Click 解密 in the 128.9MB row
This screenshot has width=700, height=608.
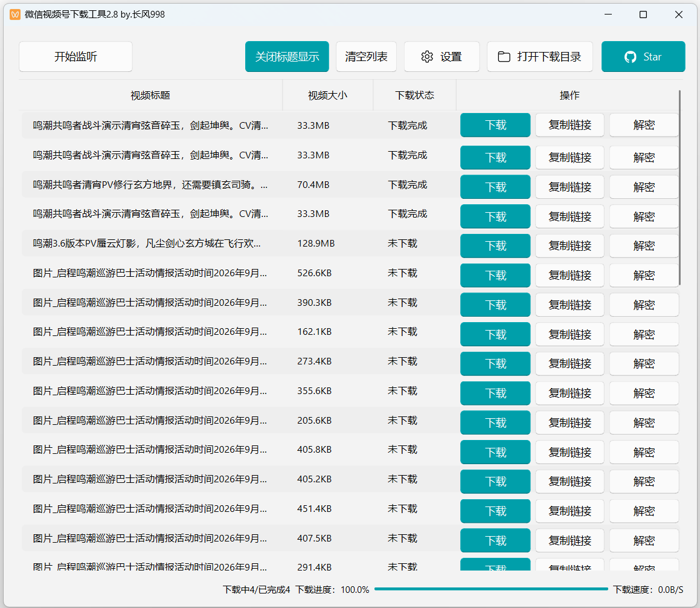[x=644, y=246]
